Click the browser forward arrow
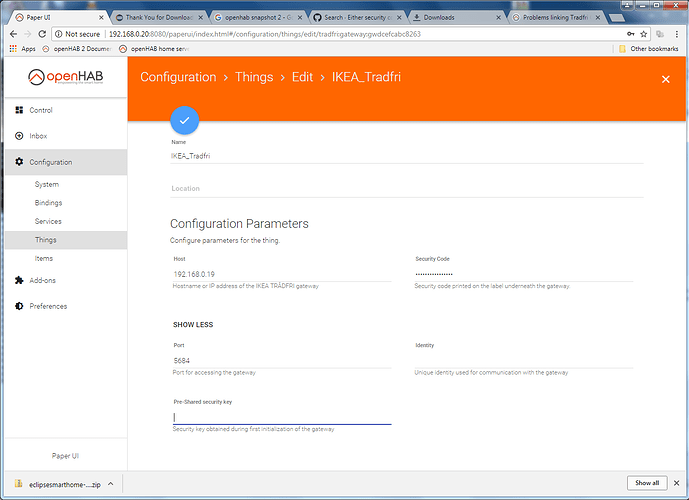The height and width of the screenshot is (500, 689). [28, 34]
